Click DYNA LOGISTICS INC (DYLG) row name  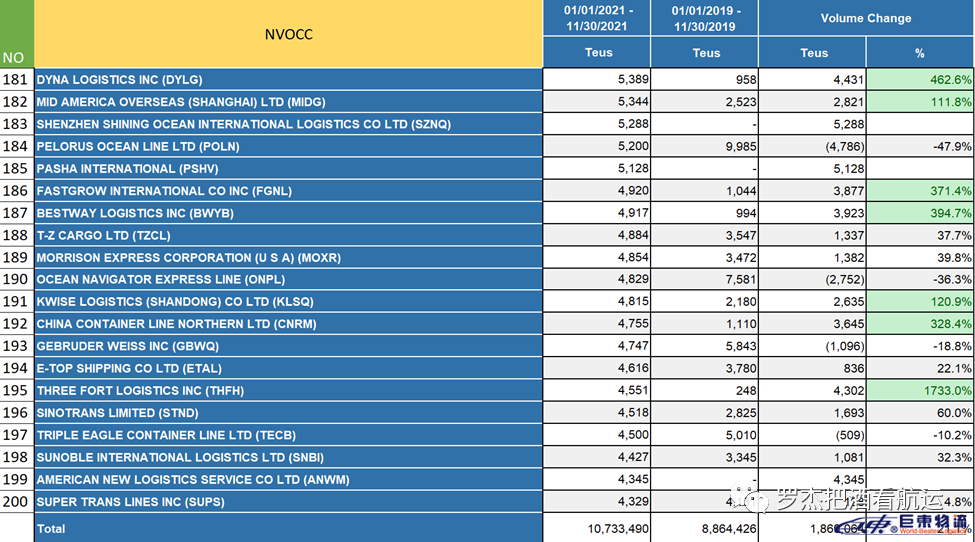click(289, 80)
